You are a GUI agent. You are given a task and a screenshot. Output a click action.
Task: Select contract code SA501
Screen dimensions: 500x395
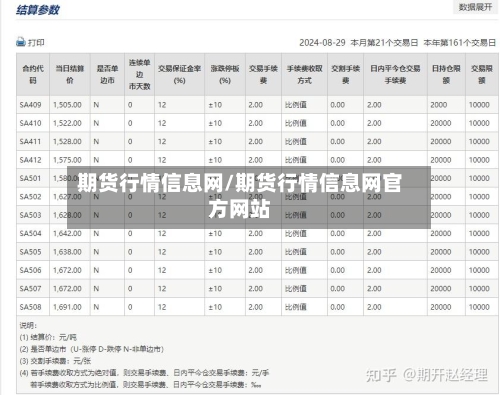pyautogui.click(x=30, y=178)
